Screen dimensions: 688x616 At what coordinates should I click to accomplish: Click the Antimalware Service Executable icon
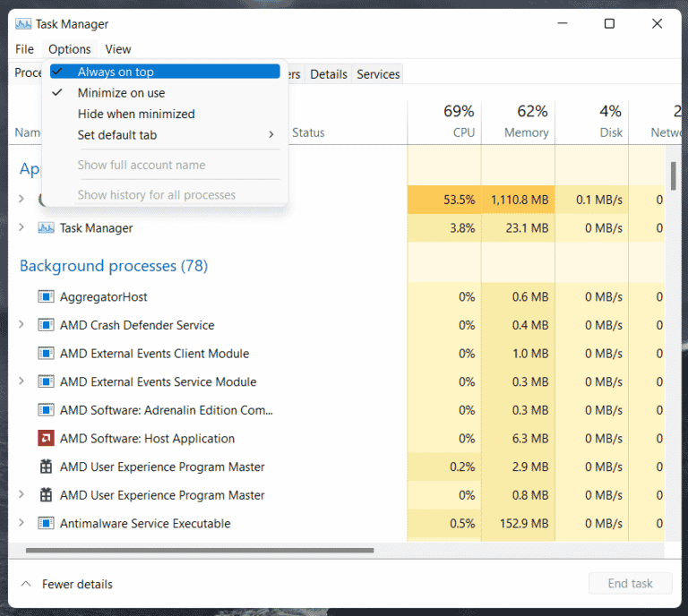click(46, 524)
